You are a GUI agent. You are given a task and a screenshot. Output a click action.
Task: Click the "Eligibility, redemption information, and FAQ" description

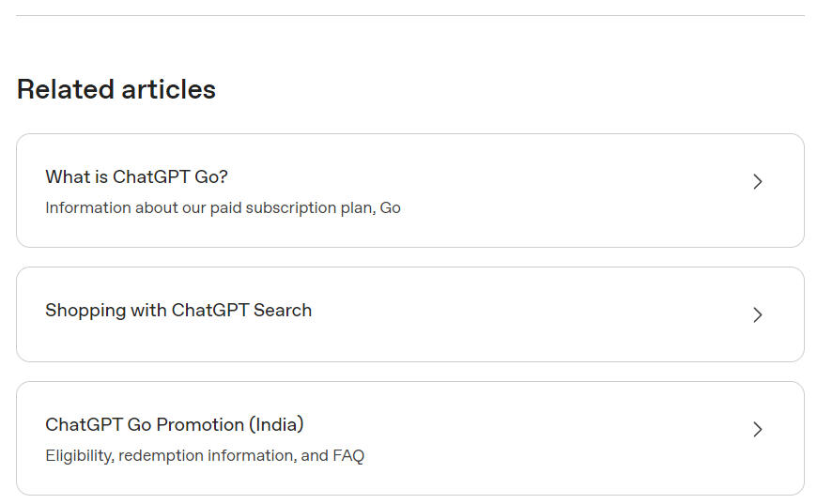click(205, 455)
